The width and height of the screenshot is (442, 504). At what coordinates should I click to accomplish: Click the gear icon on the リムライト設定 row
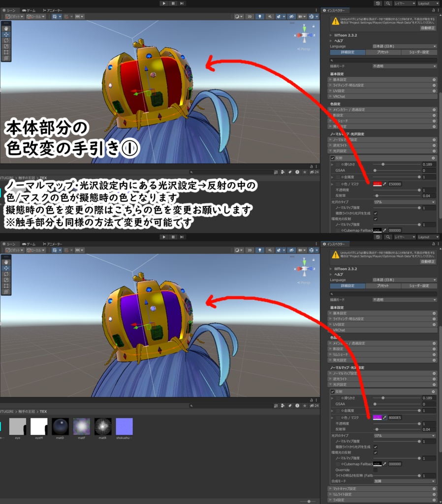pyautogui.click(x=434, y=494)
